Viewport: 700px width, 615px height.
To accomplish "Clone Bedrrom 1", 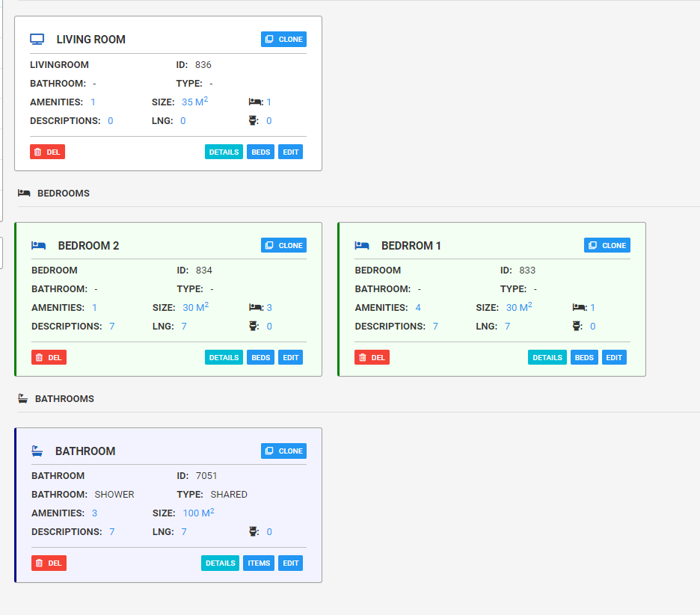I will pyautogui.click(x=607, y=245).
